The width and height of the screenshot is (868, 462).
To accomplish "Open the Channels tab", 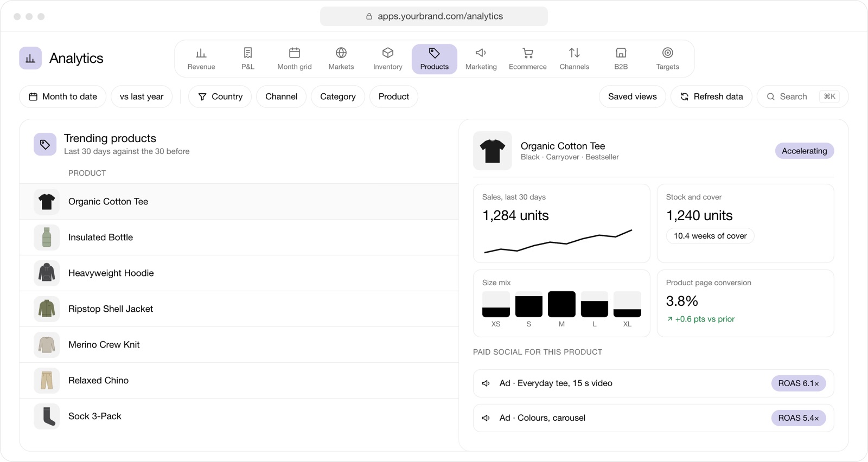I will (575, 59).
